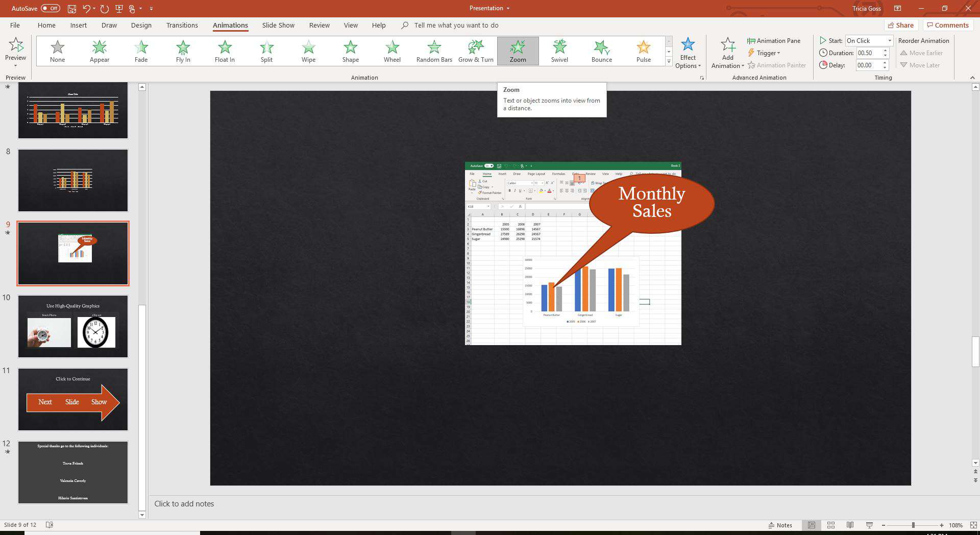Open the Start timing combo box
Viewport: 980px width, 535px height.
(x=869, y=41)
